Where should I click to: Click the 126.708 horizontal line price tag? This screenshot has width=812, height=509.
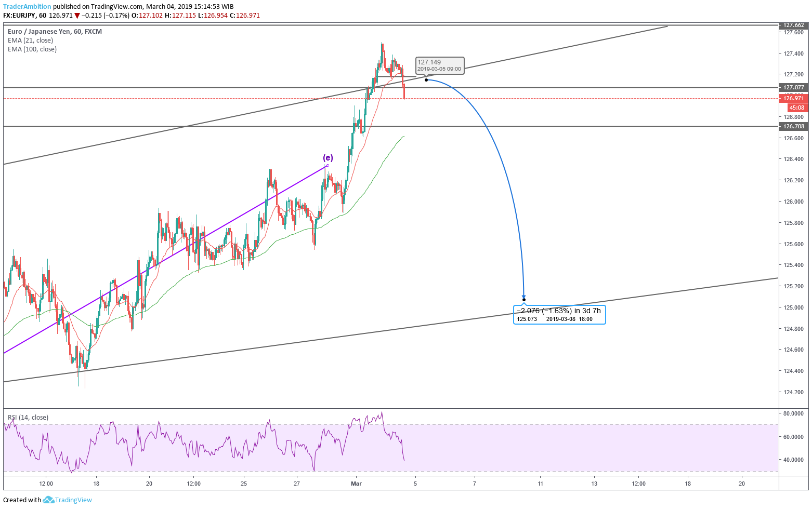coord(793,126)
